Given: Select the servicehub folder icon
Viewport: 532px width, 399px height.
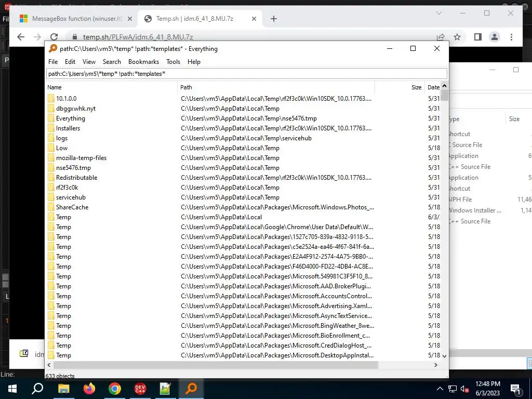Looking at the screenshot, I should coord(51,197).
